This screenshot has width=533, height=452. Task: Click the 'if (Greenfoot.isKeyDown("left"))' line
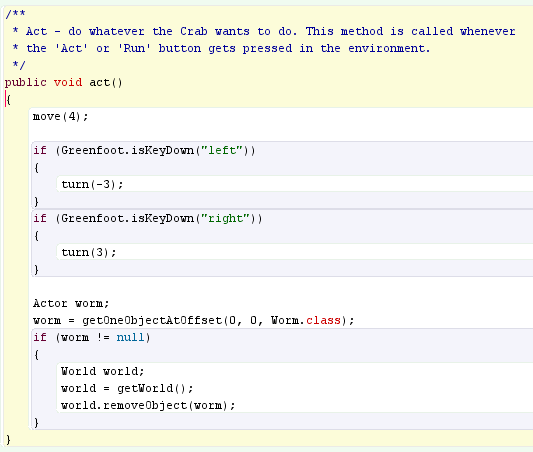click(x=144, y=151)
